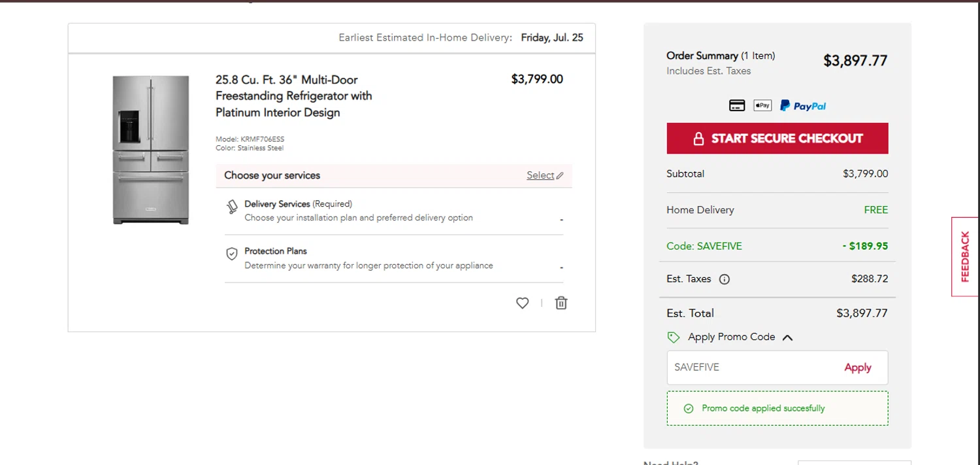
Task: Expand the Delivery Services row
Action: (394, 211)
